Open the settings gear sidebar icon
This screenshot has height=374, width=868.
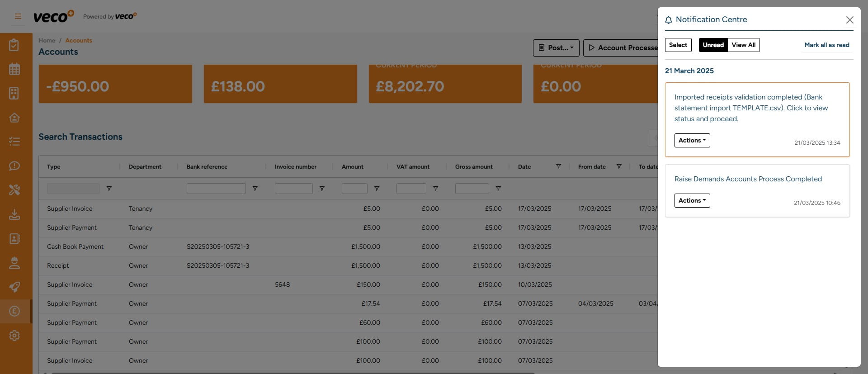click(x=14, y=336)
